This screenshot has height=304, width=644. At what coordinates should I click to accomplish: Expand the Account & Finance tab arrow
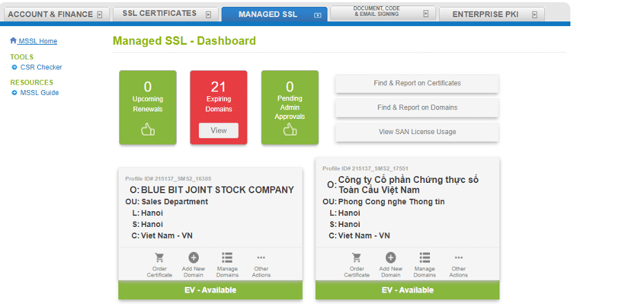pyautogui.click(x=100, y=14)
